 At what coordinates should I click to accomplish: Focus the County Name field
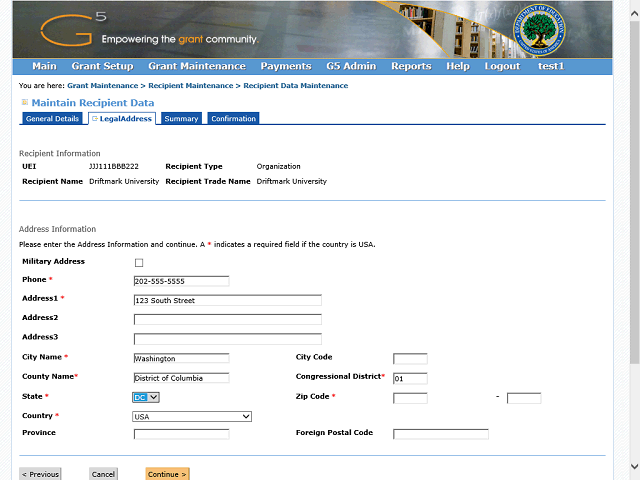tap(181, 378)
